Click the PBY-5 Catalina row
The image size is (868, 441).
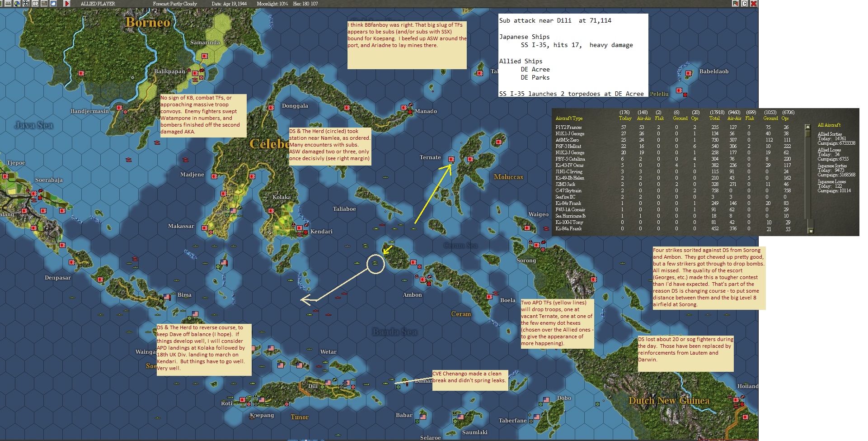pyautogui.click(x=672, y=159)
